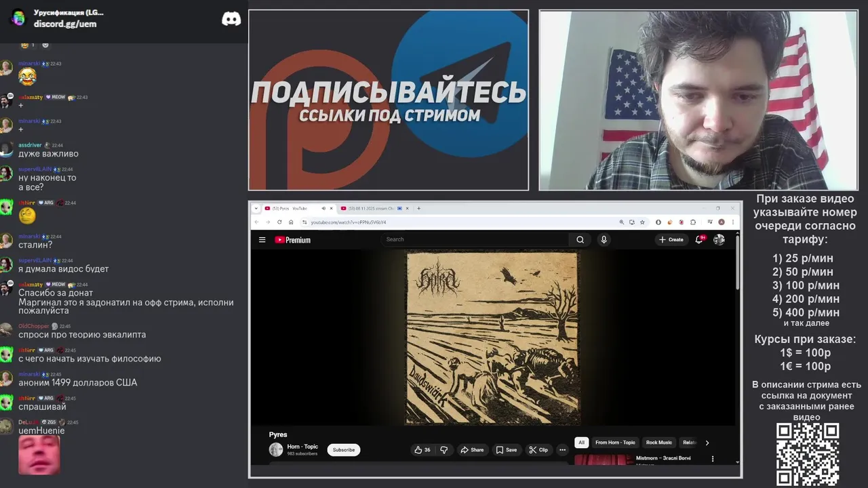Open Mistmorn suggested video thumbnail
This screenshot has height=488, width=868.
[604, 460]
